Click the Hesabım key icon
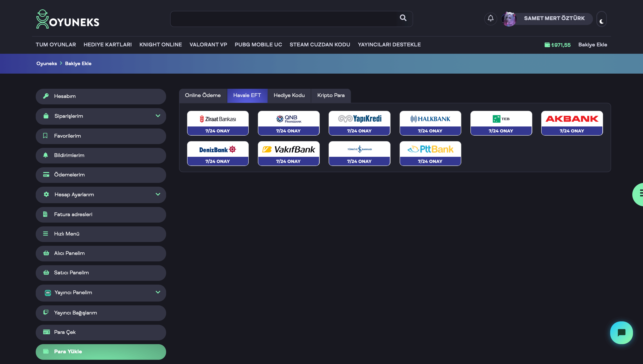This screenshot has height=364, width=643. coord(46,96)
